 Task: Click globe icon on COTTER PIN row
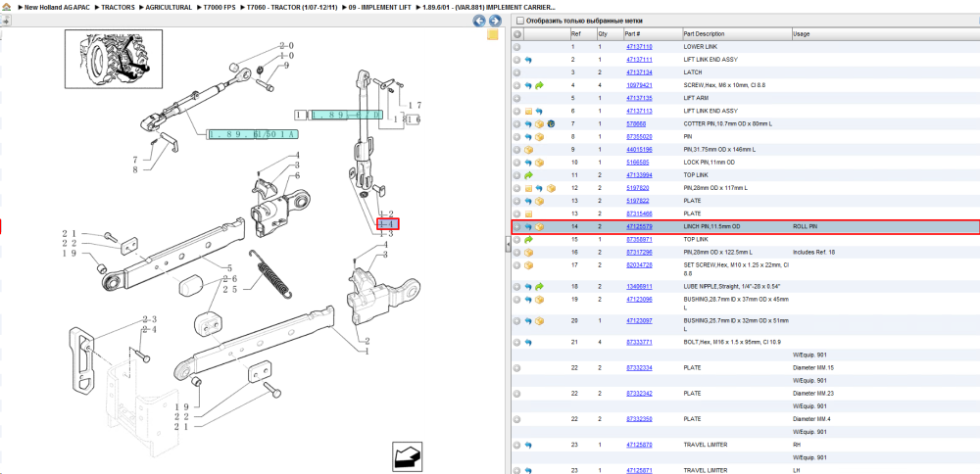(x=551, y=123)
